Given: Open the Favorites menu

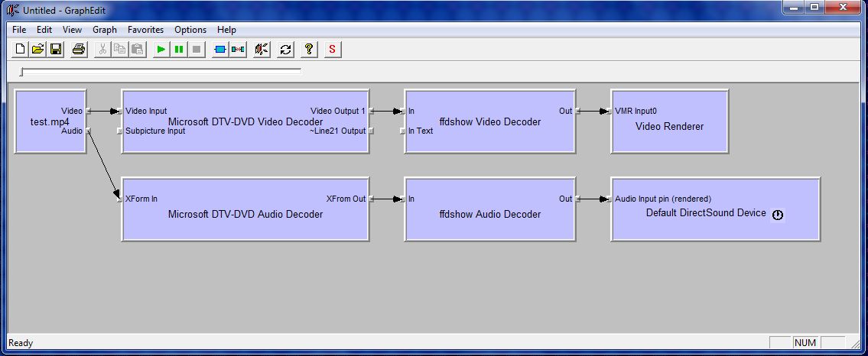Looking at the screenshot, I should pyautogui.click(x=145, y=30).
